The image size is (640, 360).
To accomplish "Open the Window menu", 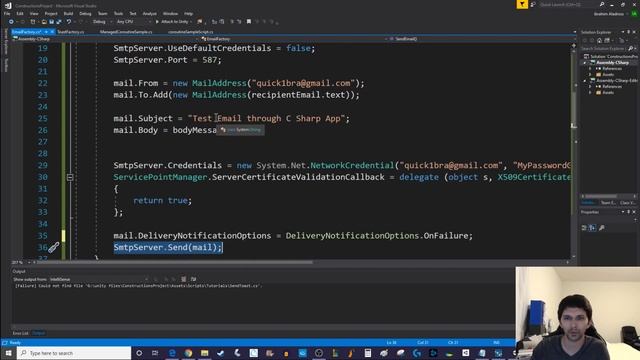I will (170, 13).
